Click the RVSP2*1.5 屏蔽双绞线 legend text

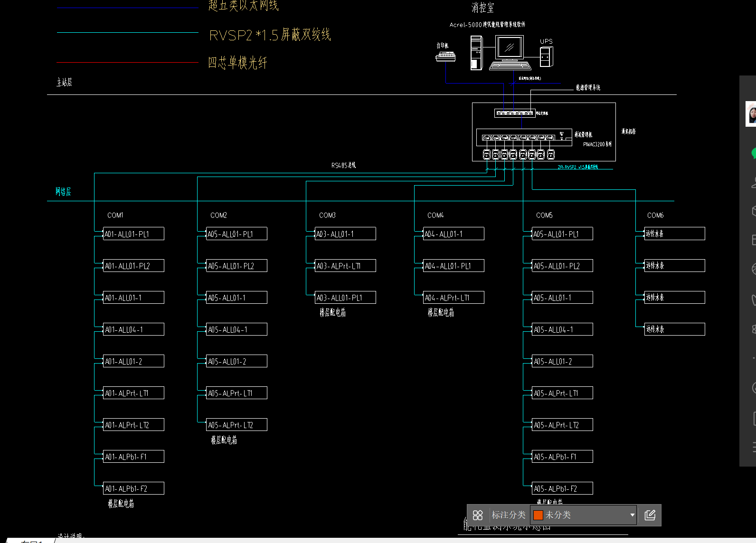(270, 35)
